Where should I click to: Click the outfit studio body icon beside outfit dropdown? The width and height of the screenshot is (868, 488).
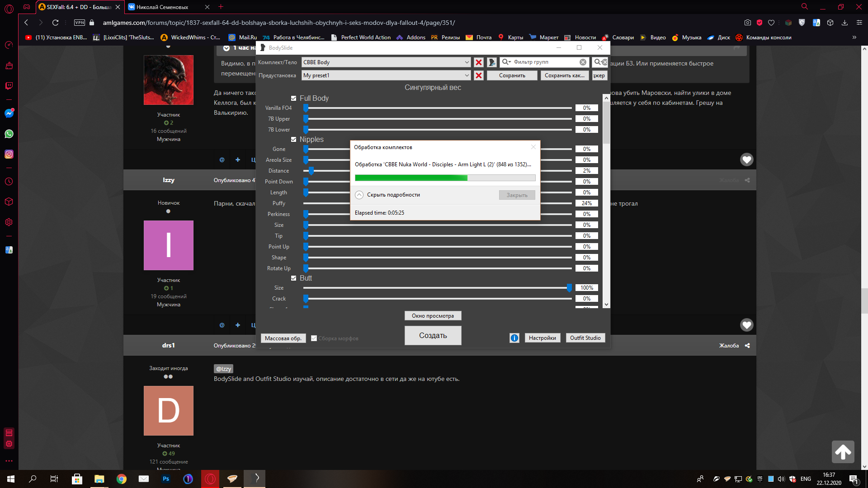[492, 62]
